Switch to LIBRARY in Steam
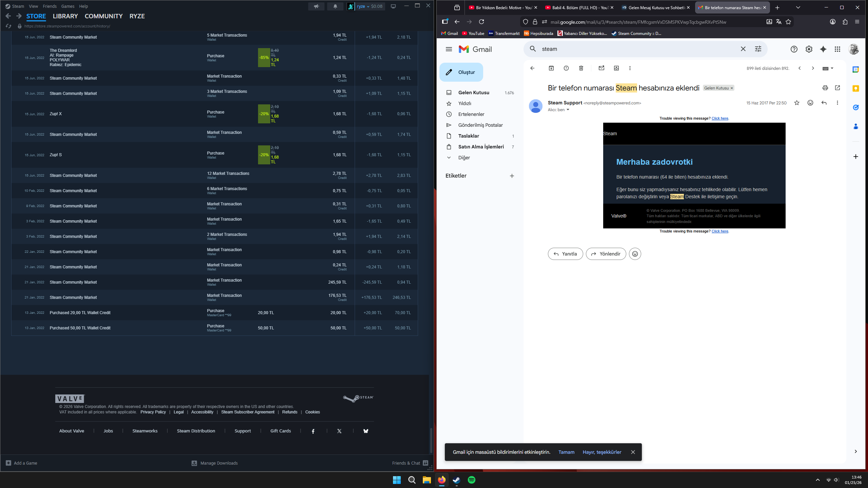 tap(65, 16)
